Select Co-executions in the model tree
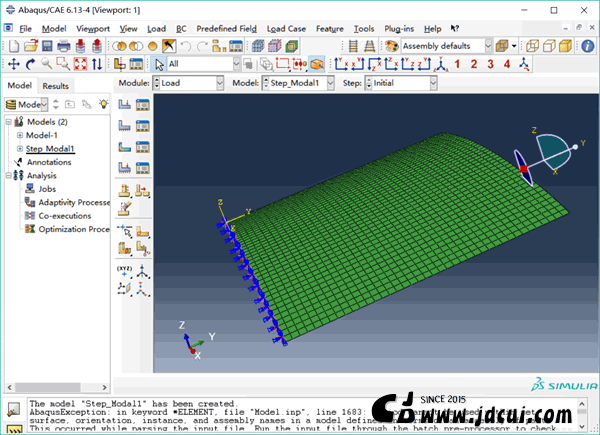The image size is (600, 435). (65, 216)
